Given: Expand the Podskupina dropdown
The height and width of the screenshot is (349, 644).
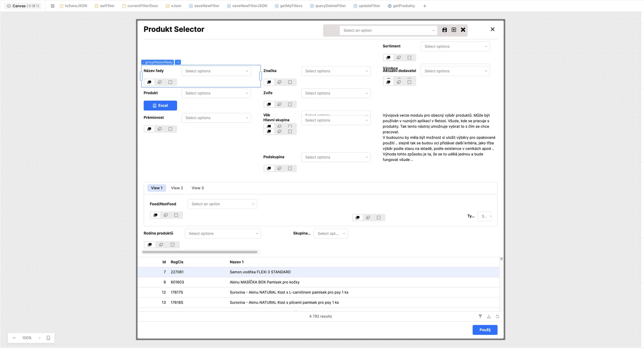Looking at the screenshot, I should coord(336,157).
